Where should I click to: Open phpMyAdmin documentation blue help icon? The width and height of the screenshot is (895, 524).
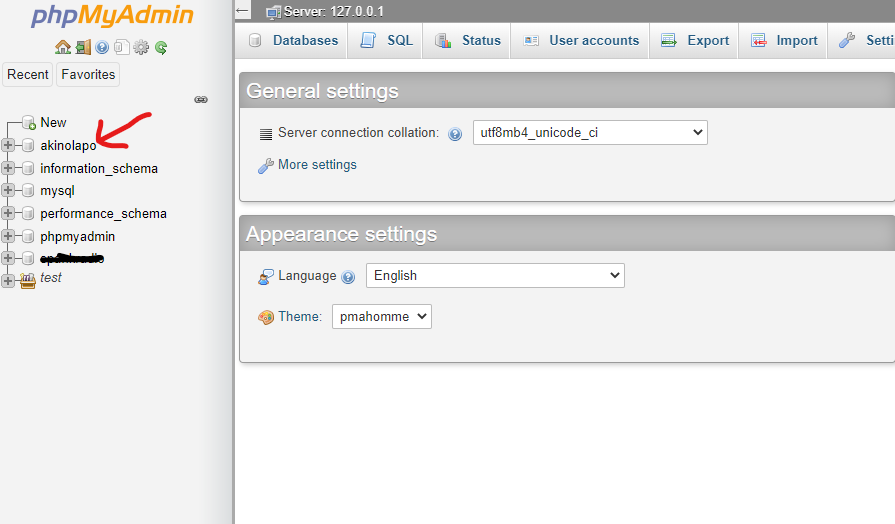coord(102,47)
